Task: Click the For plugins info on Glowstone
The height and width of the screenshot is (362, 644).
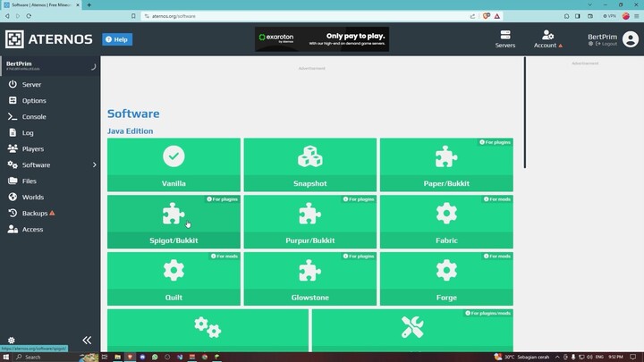Action: [x=359, y=257]
